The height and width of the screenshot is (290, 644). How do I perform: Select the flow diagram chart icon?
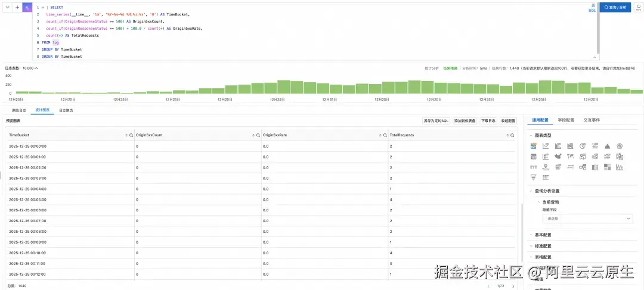pyautogui.click(x=583, y=167)
